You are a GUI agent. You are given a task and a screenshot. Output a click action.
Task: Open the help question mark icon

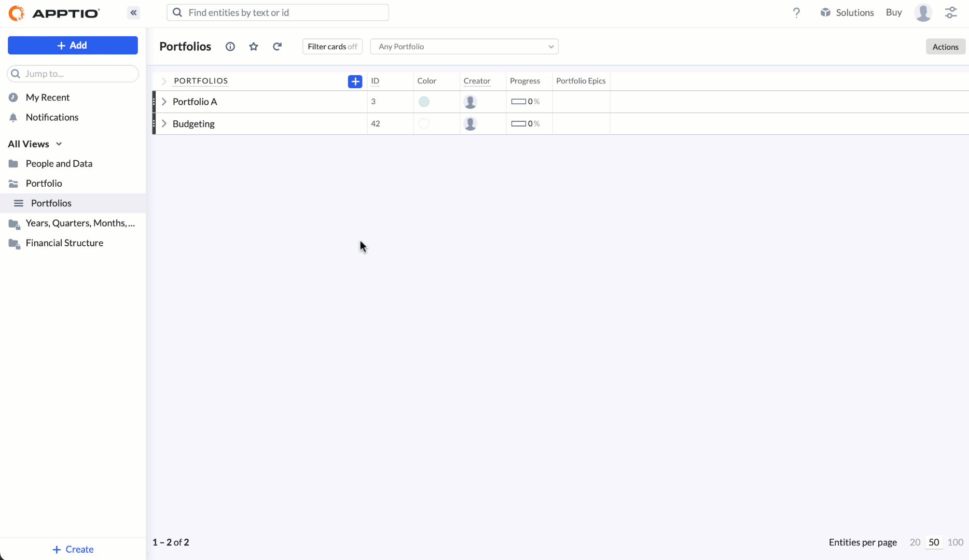(x=796, y=12)
